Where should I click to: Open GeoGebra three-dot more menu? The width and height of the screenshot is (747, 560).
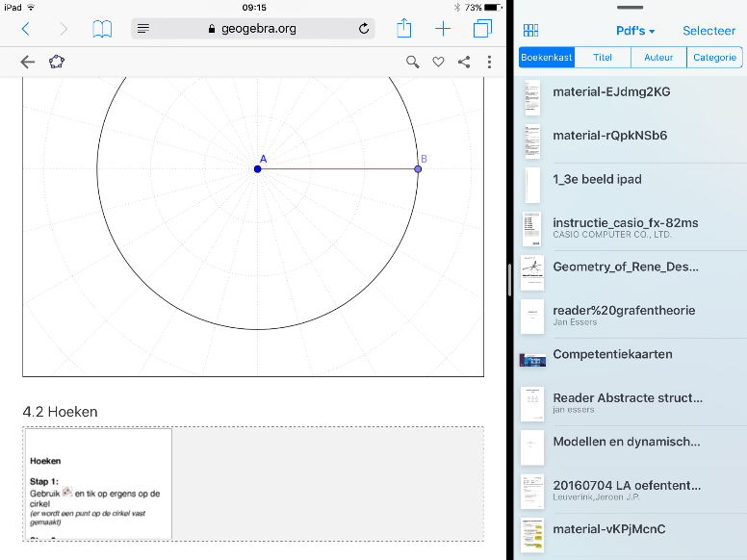(x=489, y=62)
